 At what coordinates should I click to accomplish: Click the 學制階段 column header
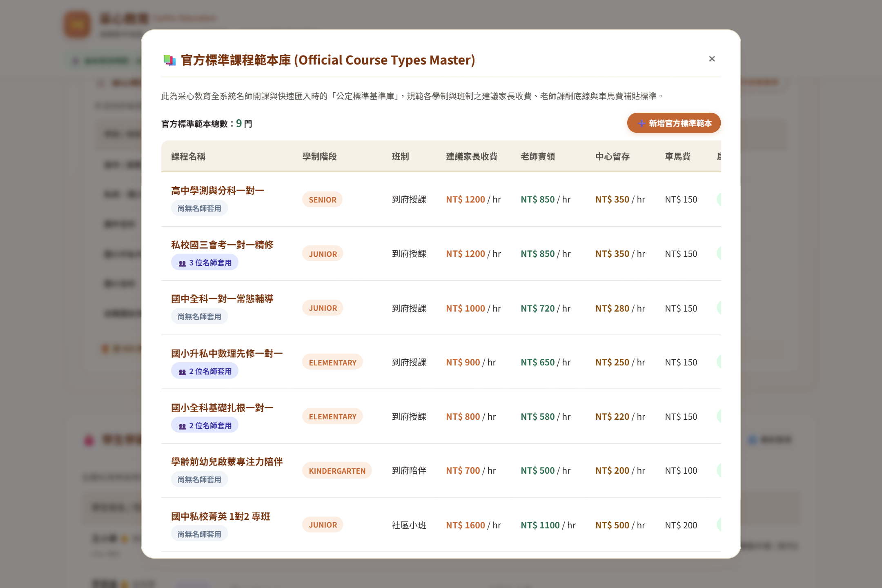pos(319,156)
